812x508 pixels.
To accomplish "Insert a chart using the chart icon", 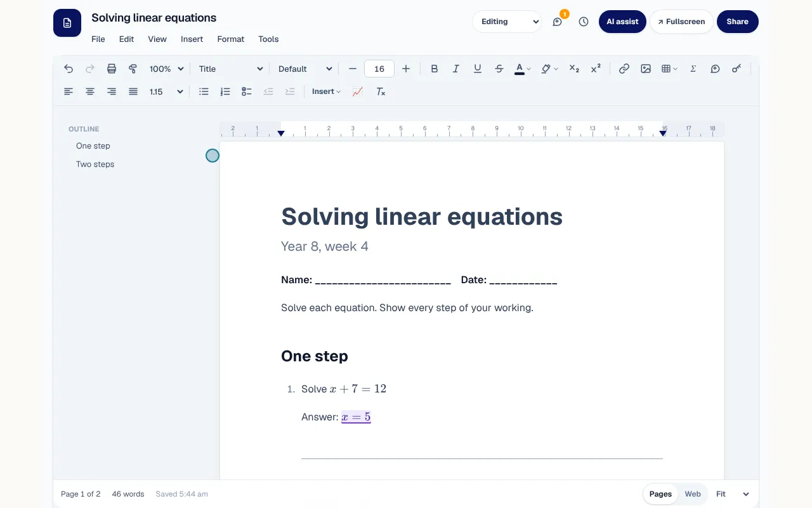I will tap(358, 91).
